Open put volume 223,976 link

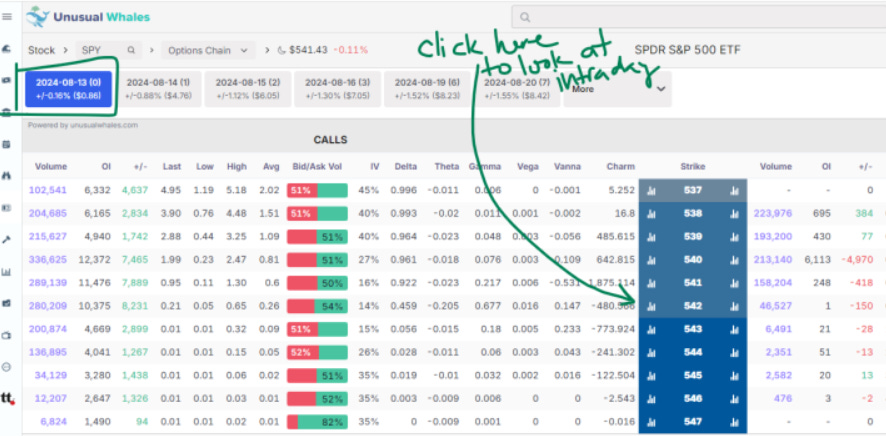(x=772, y=213)
